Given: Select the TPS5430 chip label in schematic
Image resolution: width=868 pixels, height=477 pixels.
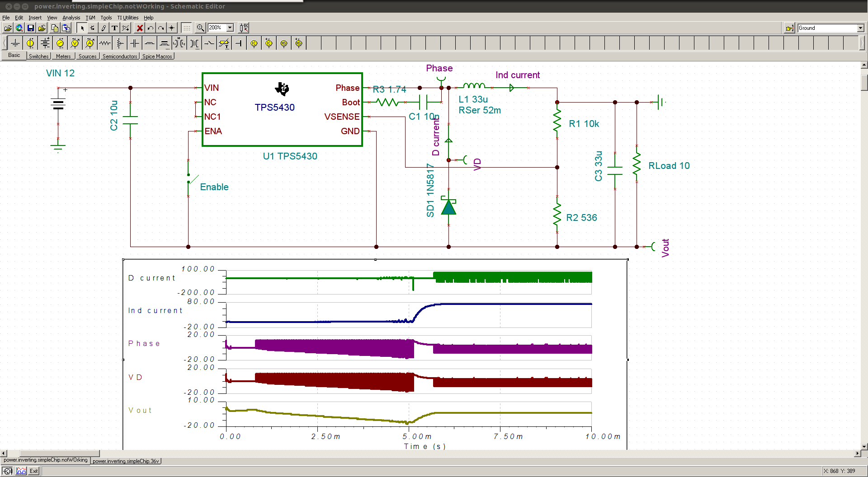Looking at the screenshot, I should (274, 108).
